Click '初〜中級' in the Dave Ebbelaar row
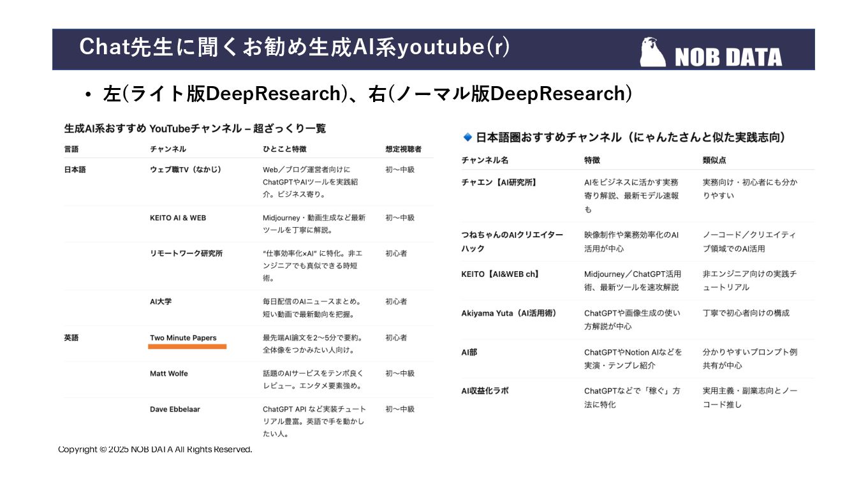868x488 pixels. click(x=400, y=409)
